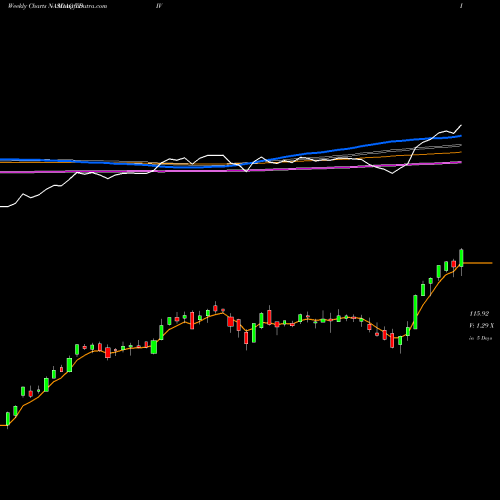
Task: Click the white indicator line's start at left edge
Action: pos(3,207)
